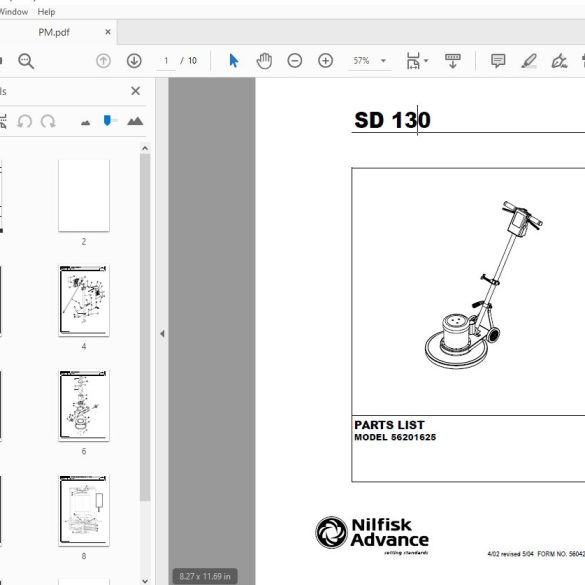Screen dimensions: 585x585
Task: Click the MODEL 56201625 text
Action: tap(395, 437)
